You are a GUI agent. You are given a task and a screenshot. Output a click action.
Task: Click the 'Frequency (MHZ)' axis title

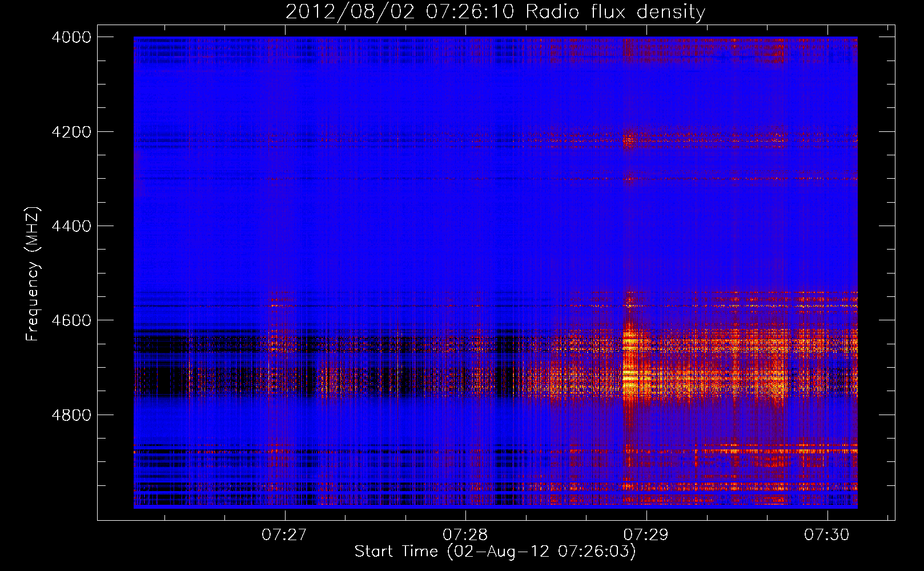(33, 274)
